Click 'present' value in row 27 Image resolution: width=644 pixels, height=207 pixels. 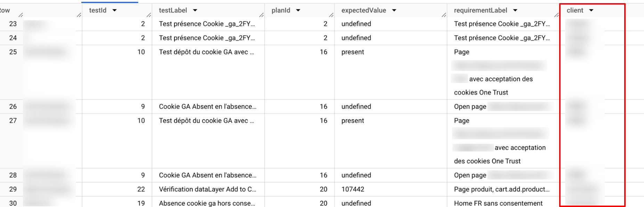click(353, 121)
